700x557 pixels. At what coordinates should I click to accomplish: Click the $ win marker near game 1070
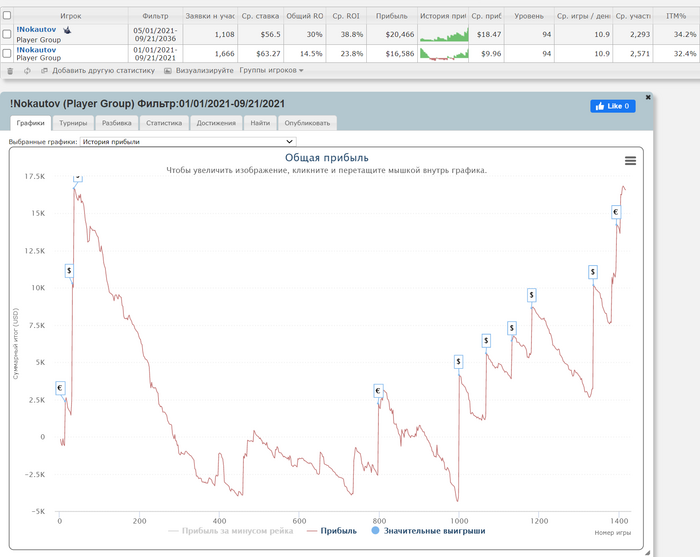(486, 341)
